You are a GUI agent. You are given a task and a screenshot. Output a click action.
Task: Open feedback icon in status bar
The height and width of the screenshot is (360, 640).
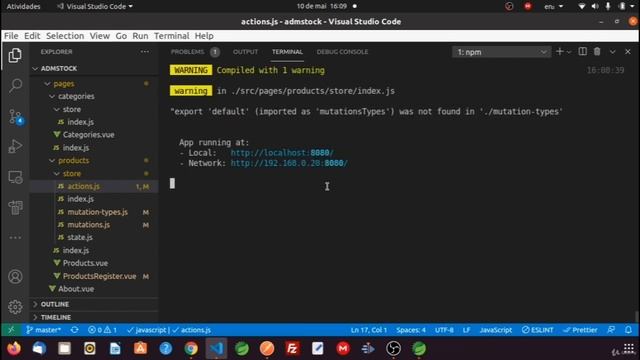pos(611,330)
